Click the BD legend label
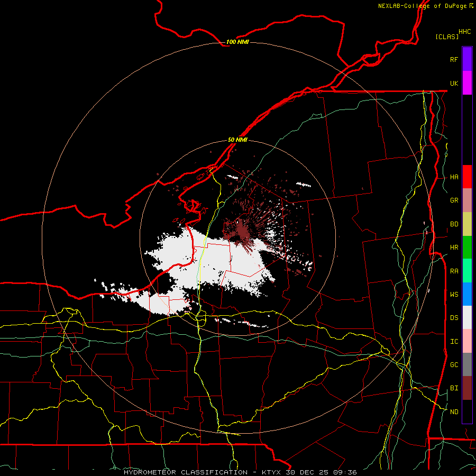The image size is (476, 476). [454, 224]
